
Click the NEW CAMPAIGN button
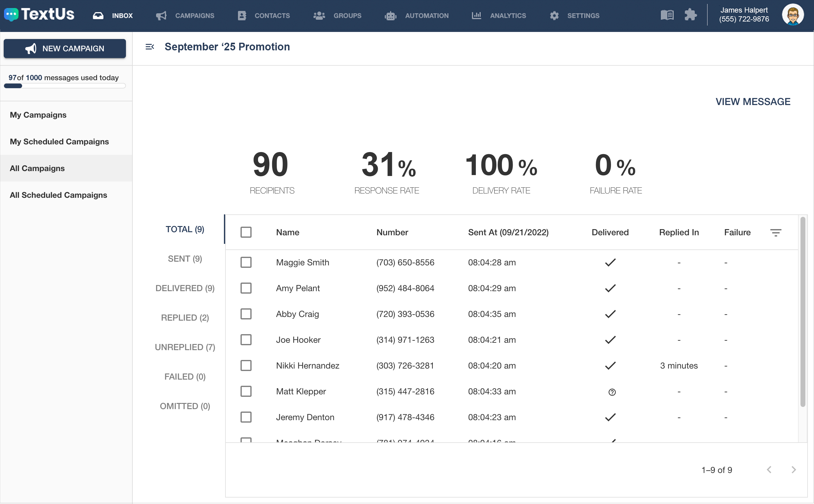65,49
